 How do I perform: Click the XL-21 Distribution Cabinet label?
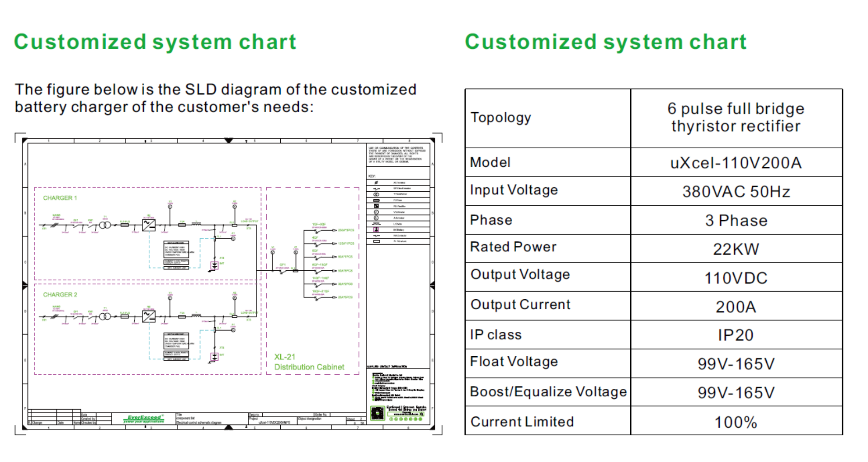[x=309, y=362]
